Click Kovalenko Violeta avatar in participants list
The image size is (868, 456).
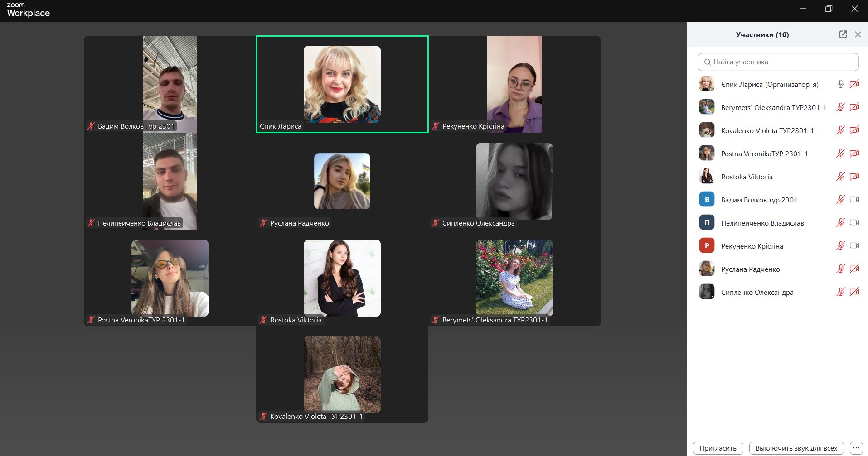[707, 130]
